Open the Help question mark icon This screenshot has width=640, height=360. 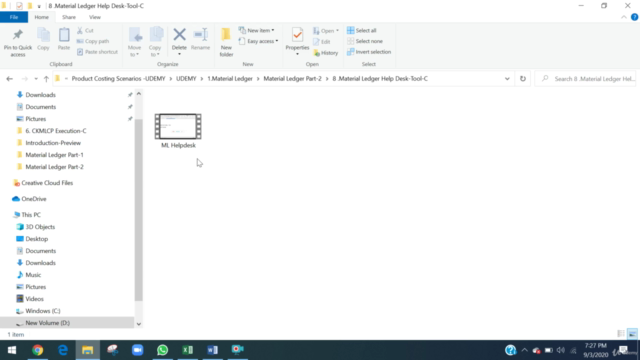click(x=634, y=17)
